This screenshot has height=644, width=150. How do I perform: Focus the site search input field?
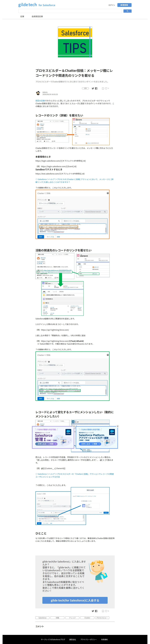click(70, 11)
